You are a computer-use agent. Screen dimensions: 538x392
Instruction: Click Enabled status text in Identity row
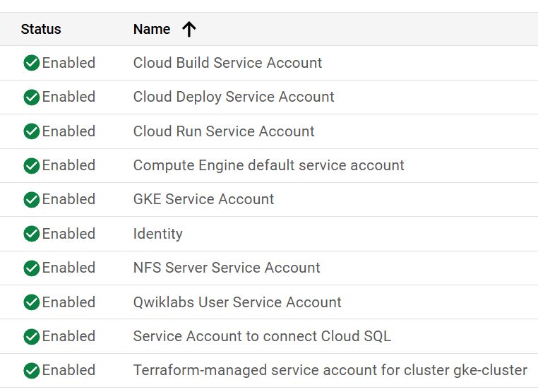click(68, 234)
